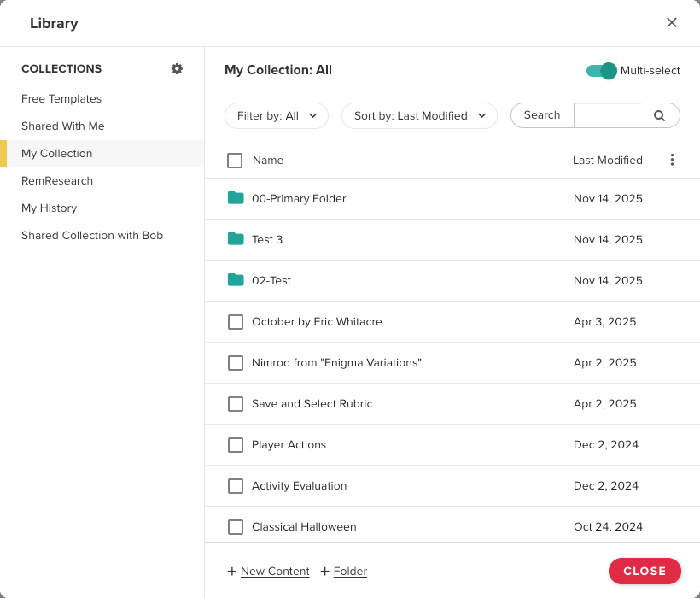
Task: Turn off the Multi-select toggle
Action: click(x=602, y=71)
